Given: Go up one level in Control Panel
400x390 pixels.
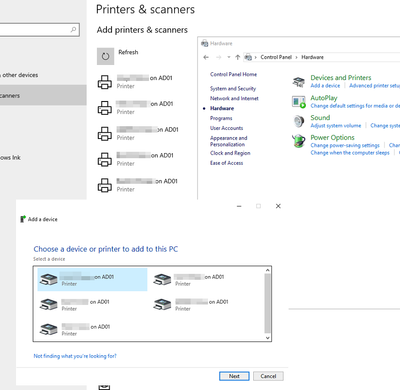Looking at the screenshot, I should pos(237,57).
